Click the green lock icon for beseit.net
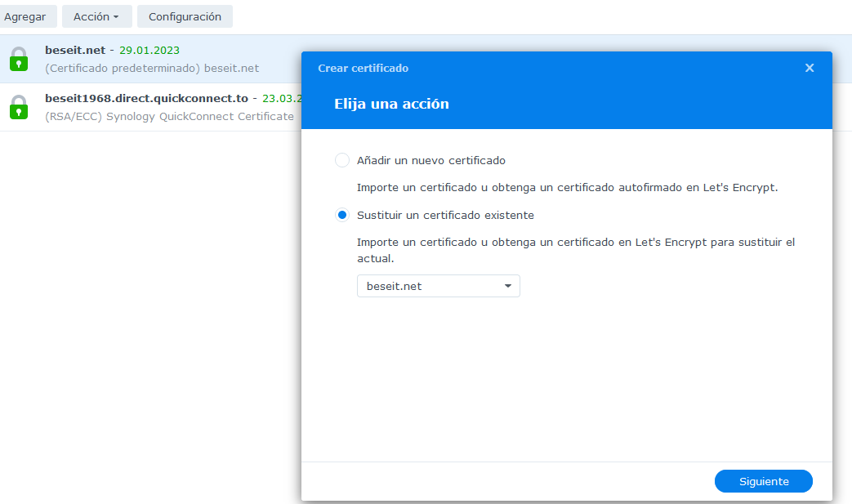 pos(19,59)
